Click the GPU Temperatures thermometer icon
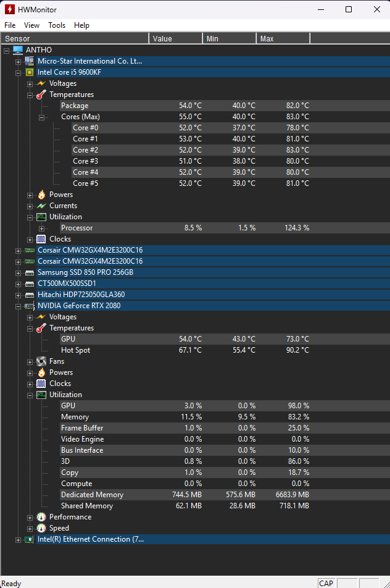Screen dimensions: 390x588 pyautogui.click(x=41, y=328)
